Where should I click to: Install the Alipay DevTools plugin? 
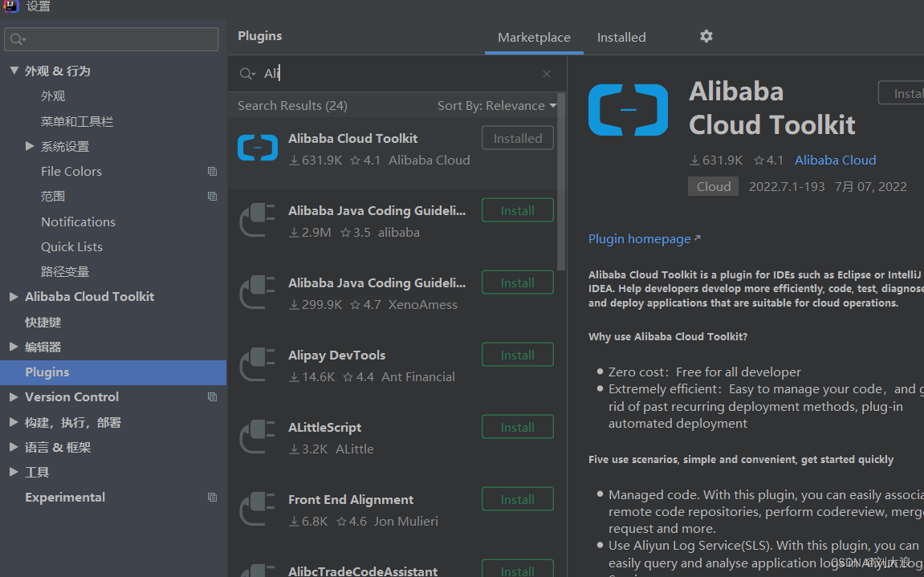click(518, 355)
